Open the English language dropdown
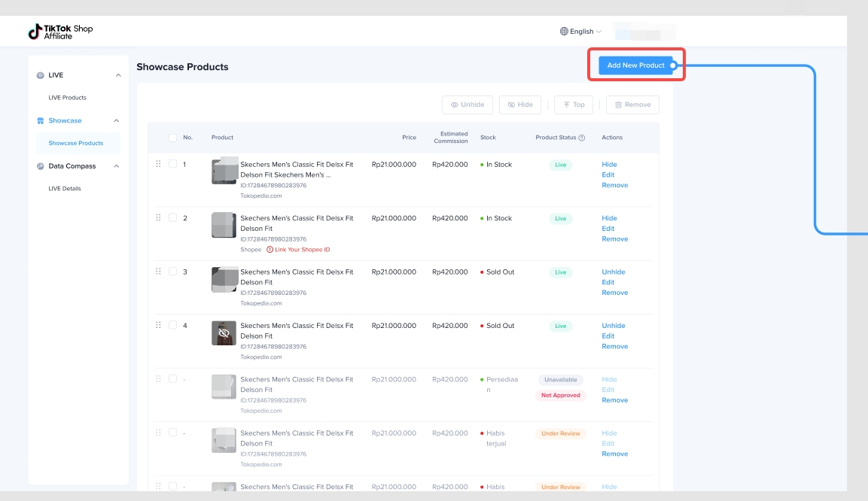The width and height of the screenshot is (868, 501). click(581, 32)
